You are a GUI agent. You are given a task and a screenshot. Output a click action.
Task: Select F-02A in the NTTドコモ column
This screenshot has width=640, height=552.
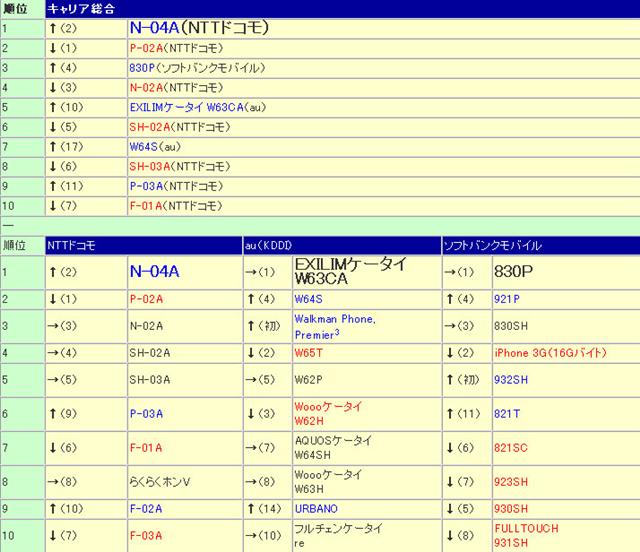(146, 509)
